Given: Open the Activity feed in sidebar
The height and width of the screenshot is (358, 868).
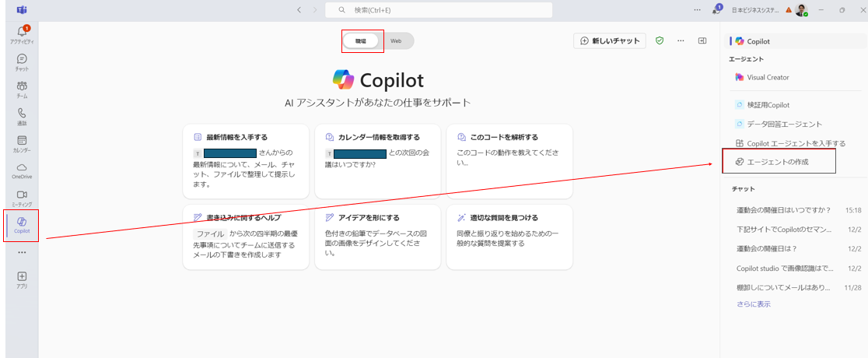Looking at the screenshot, I should tap(22, 35).
